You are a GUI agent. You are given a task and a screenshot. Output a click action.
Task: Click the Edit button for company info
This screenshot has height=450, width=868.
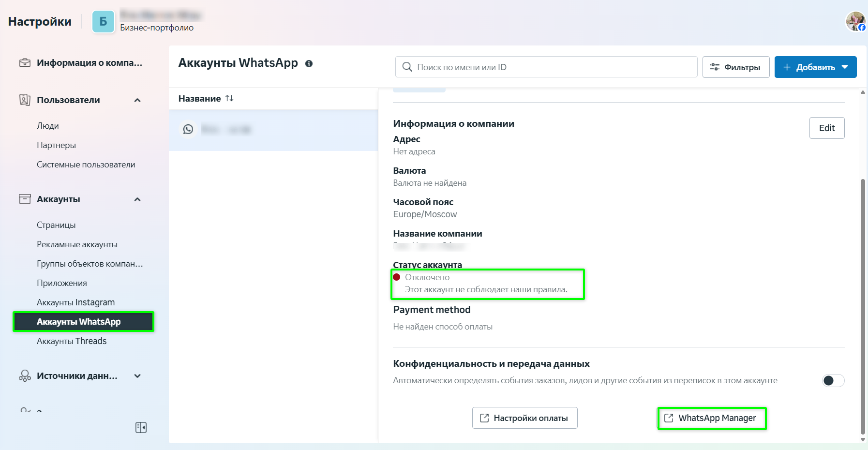point(826,128)
